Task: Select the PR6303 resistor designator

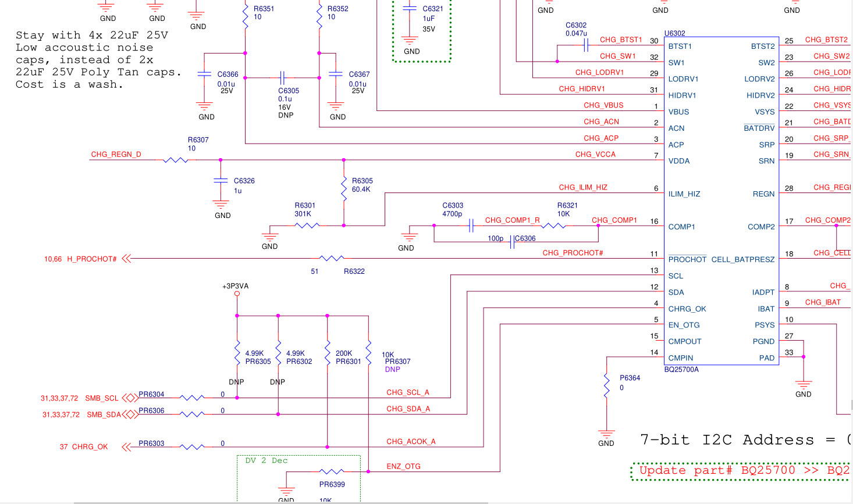Action: (151, 444)
